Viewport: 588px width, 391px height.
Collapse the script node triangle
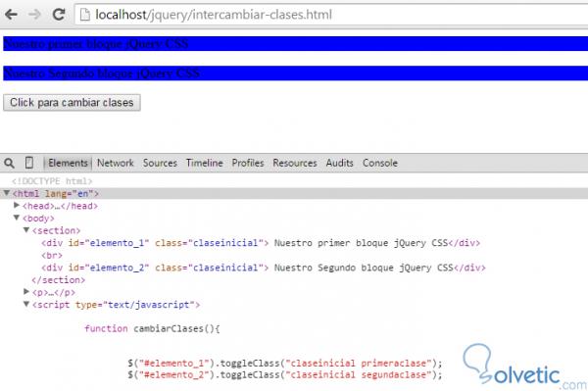pos(26,304)
